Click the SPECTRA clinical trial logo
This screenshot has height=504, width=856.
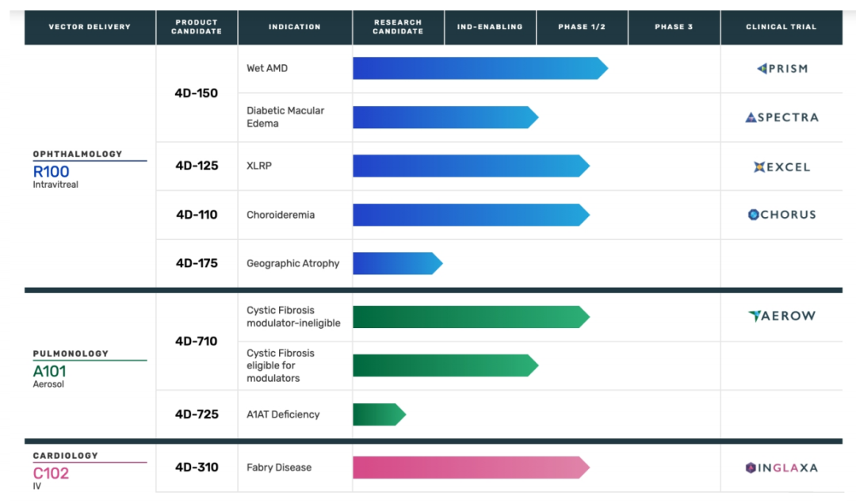(x=781, y=117)
